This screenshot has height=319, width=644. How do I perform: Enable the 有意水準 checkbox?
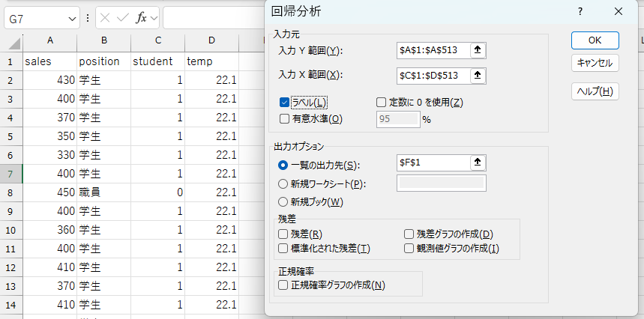tap(285, 118)
